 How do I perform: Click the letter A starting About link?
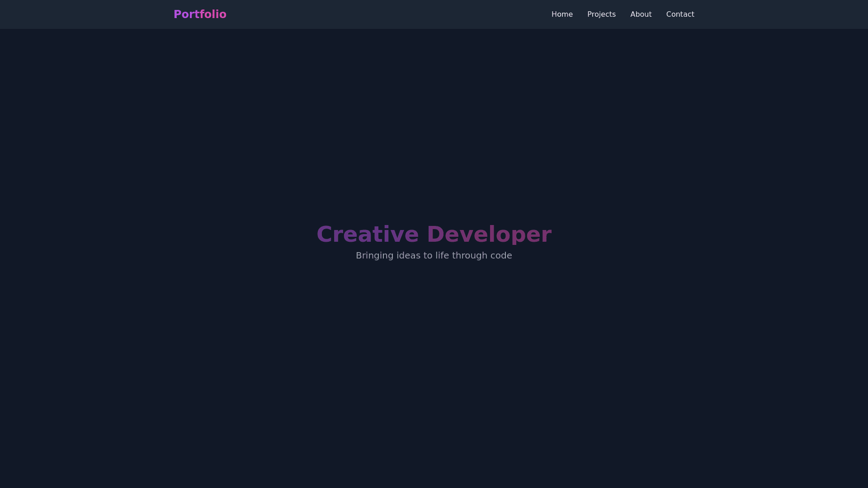point(633,14)
